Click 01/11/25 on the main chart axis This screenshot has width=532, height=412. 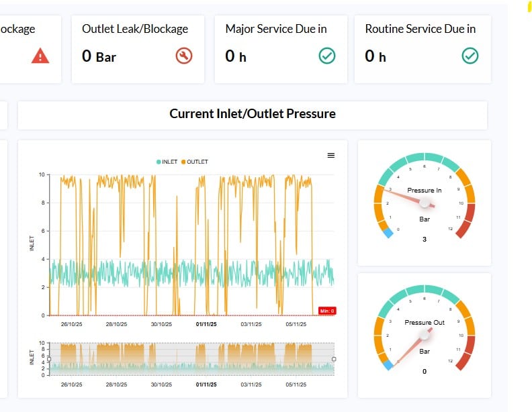206,325
